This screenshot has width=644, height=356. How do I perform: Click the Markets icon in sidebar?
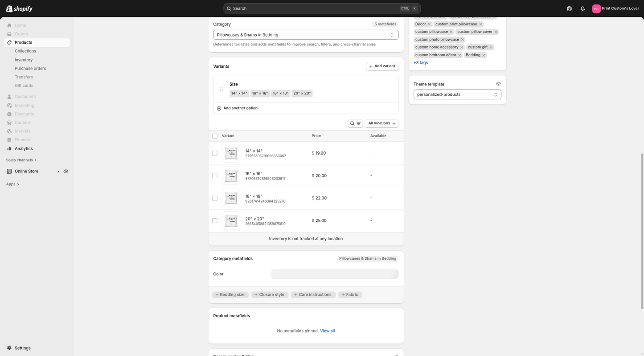click(x=9, y=131)
